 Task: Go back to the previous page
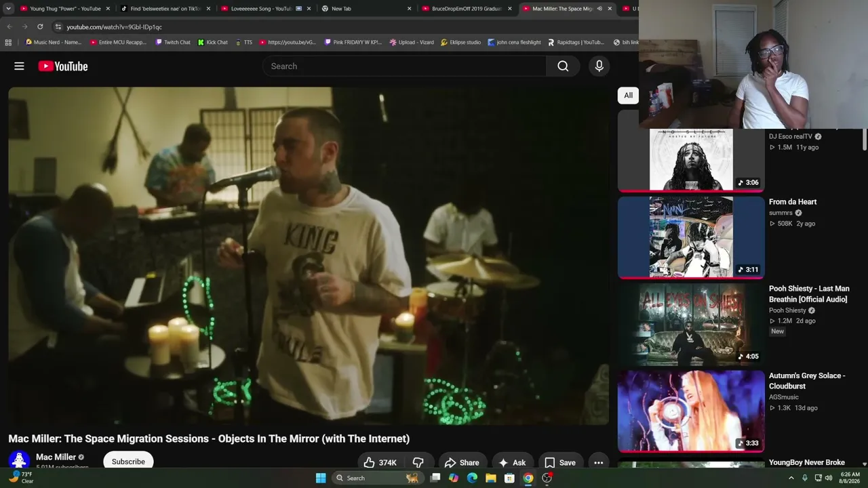pos(9,26)
